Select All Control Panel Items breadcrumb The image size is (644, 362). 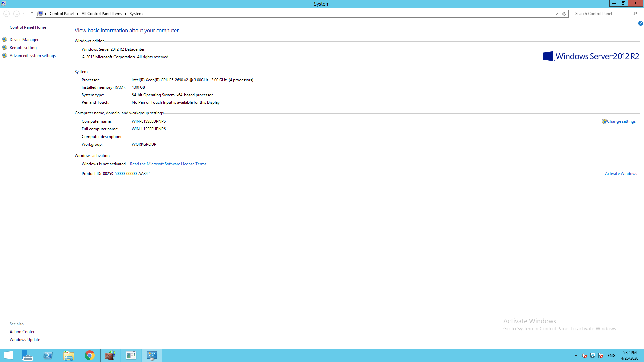pyautogui.click(x=102, y=14)
